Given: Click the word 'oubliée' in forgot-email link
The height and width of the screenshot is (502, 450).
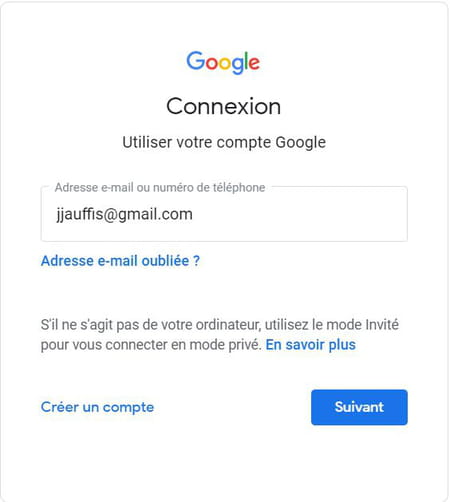Looking at the screenshot, I should (165, 261).
